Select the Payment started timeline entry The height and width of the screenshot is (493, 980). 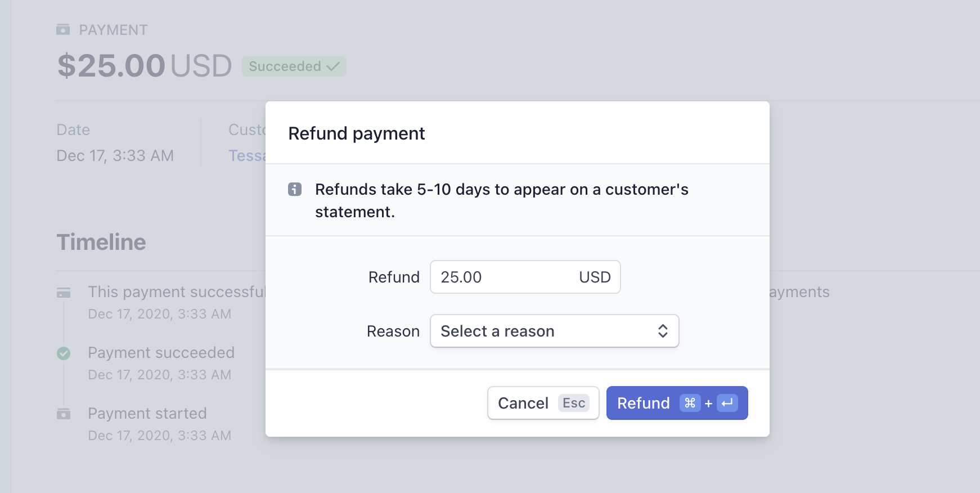tap(147, 414)
